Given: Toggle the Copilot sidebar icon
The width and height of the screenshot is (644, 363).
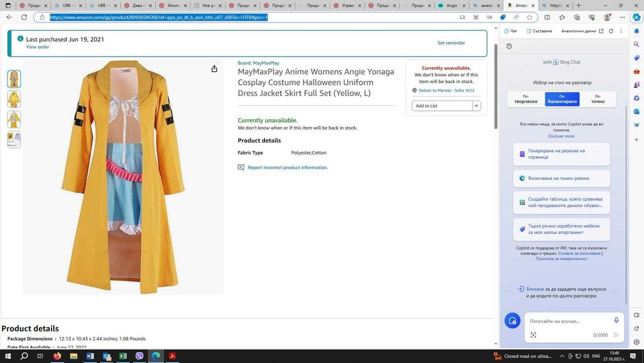Looking at the screenshot, I should [x=636, y=17].
